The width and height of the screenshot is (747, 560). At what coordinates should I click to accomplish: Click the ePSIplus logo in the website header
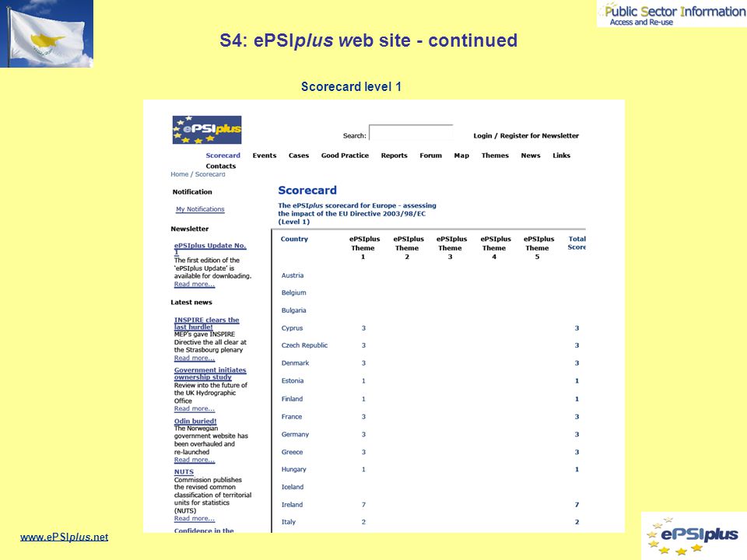click(207, 130)
